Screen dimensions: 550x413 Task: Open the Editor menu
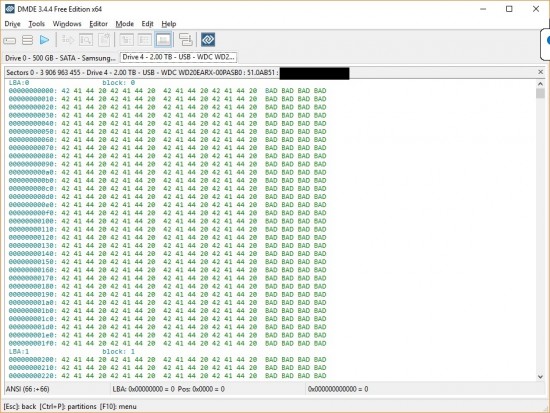[x=98, y=24]
